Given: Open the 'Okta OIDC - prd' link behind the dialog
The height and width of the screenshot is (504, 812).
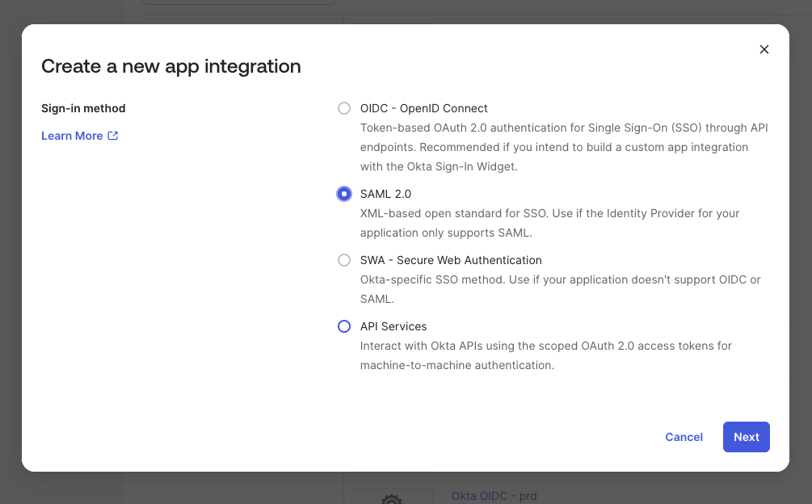Looking at the screenshot, I should click(494, 496).
